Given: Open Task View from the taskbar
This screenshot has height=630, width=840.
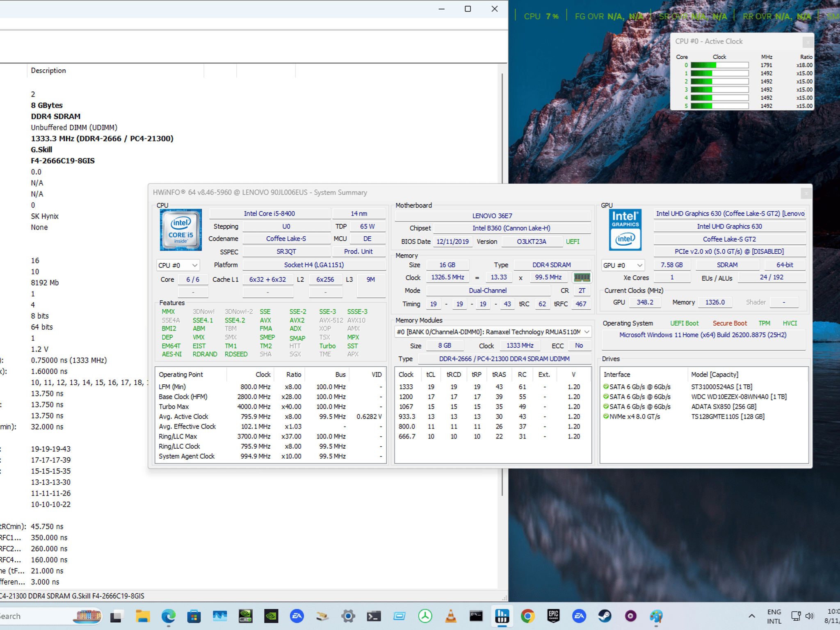Looking at the screenshot, I should tap(116, 616).
